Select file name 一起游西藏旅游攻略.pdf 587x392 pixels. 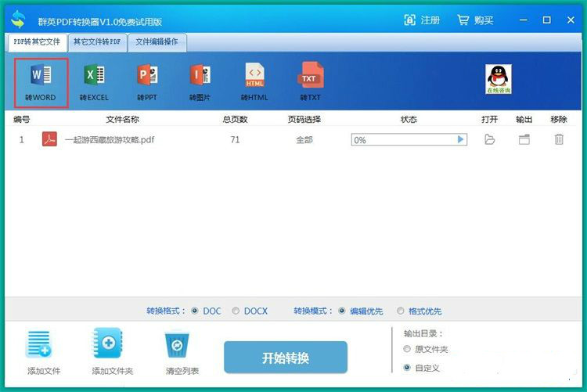[x=110, y=139]
